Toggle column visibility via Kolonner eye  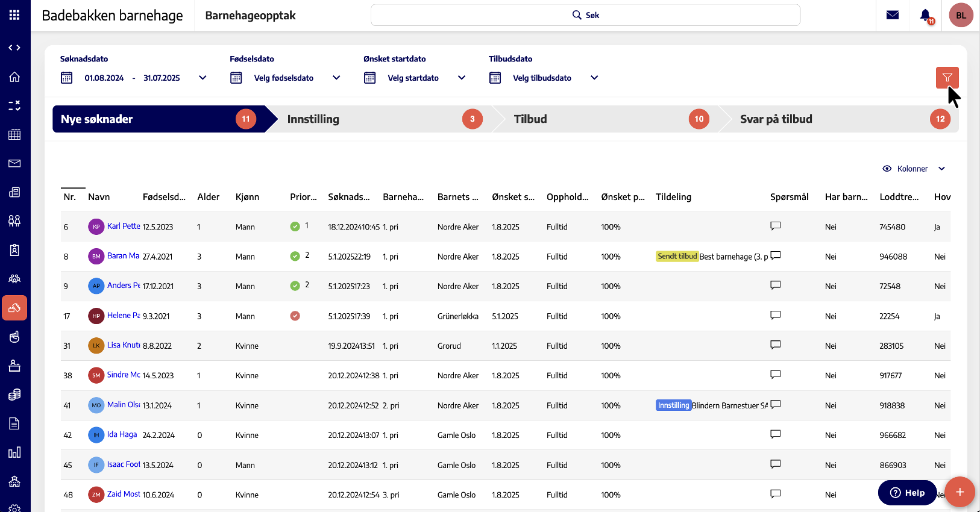[x=887, y=169]
